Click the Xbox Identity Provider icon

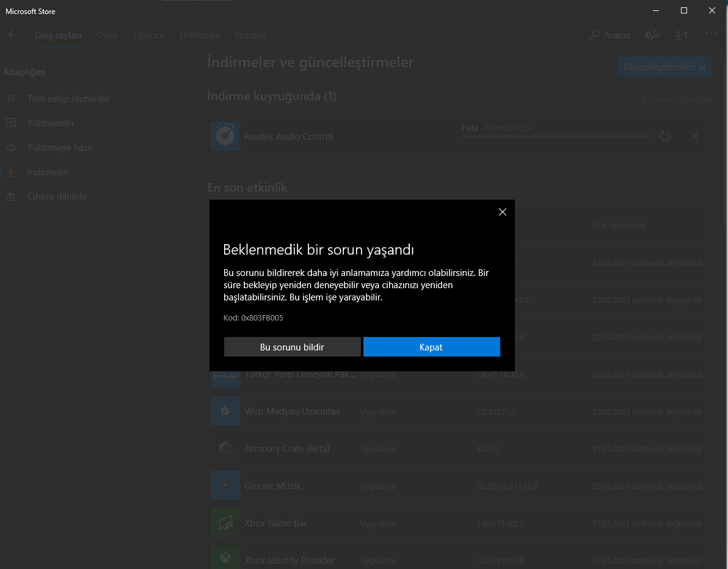tap(225, 557)
